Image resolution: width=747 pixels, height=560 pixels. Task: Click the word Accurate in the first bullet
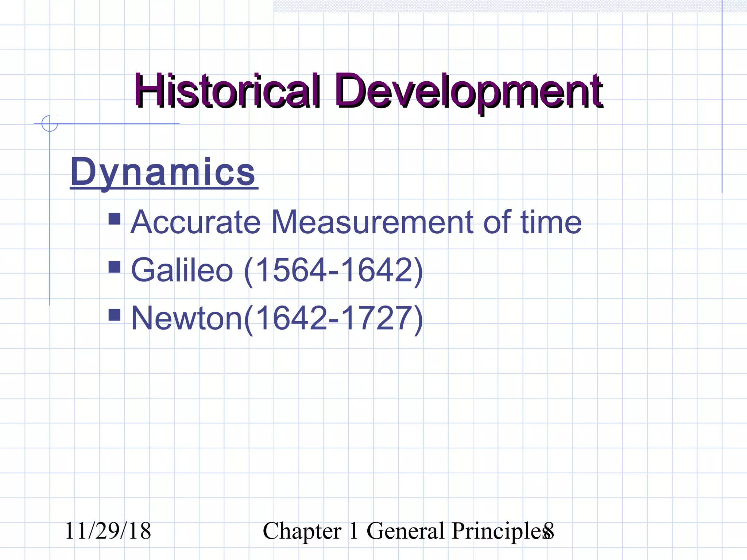pyautogui.click(x=196, y=222)
